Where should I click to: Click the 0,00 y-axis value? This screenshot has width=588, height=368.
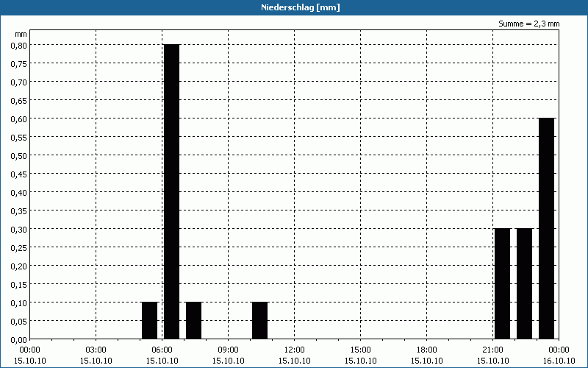[x=19, y=340]
